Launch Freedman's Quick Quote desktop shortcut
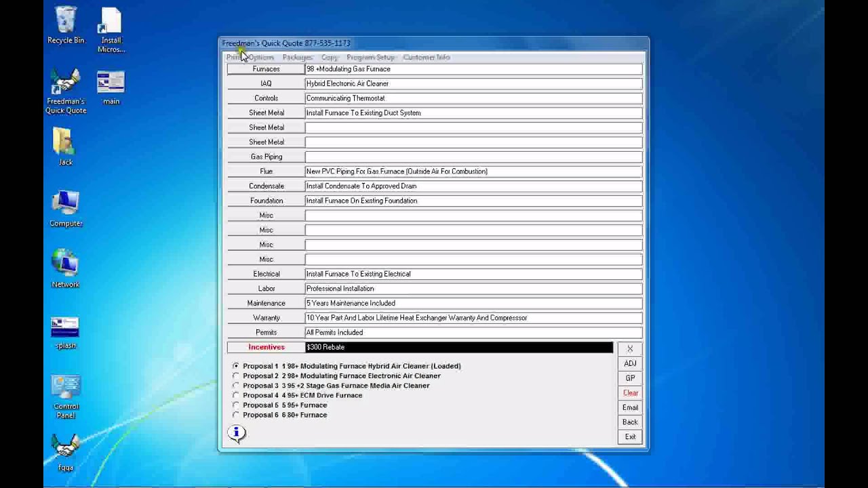The image size is (868, 488). [x=66, y=91]
